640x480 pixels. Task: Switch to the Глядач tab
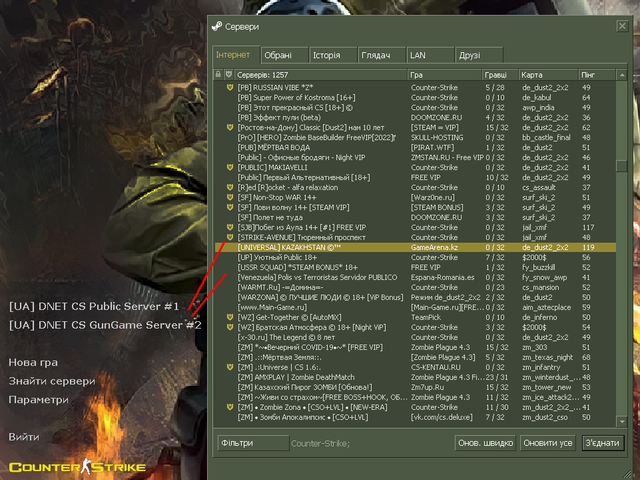click(382, 55)
